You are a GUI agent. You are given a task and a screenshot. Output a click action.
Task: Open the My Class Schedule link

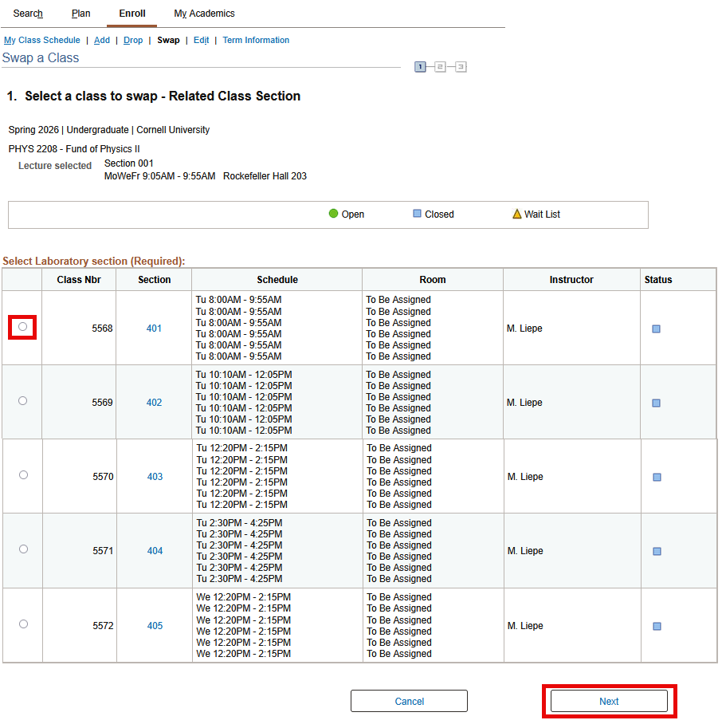(x=41, y=40)
